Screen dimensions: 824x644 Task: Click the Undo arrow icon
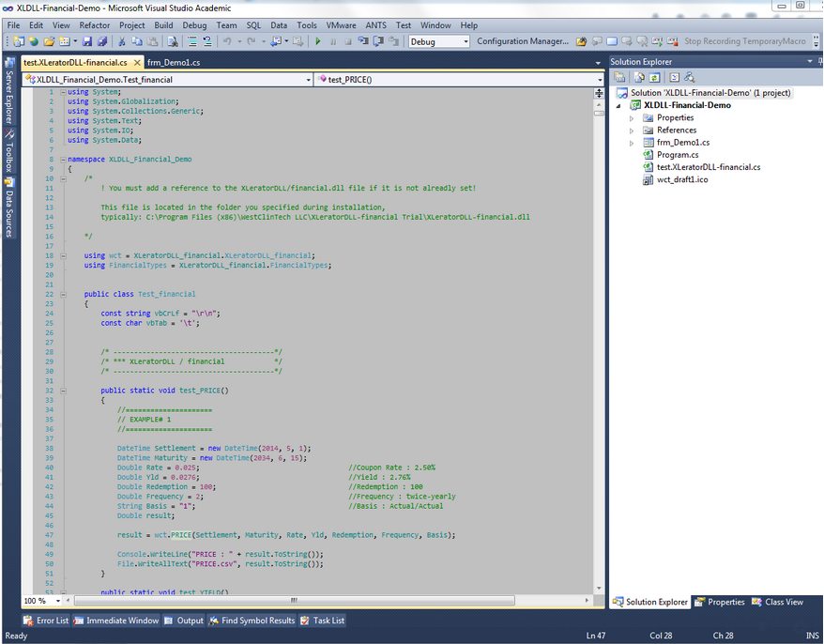(x=227, y=41)
